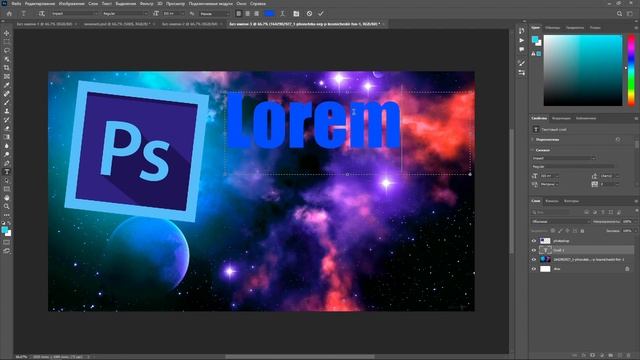
Task: Switch to the Channels tab
Action: click(552, 201)
